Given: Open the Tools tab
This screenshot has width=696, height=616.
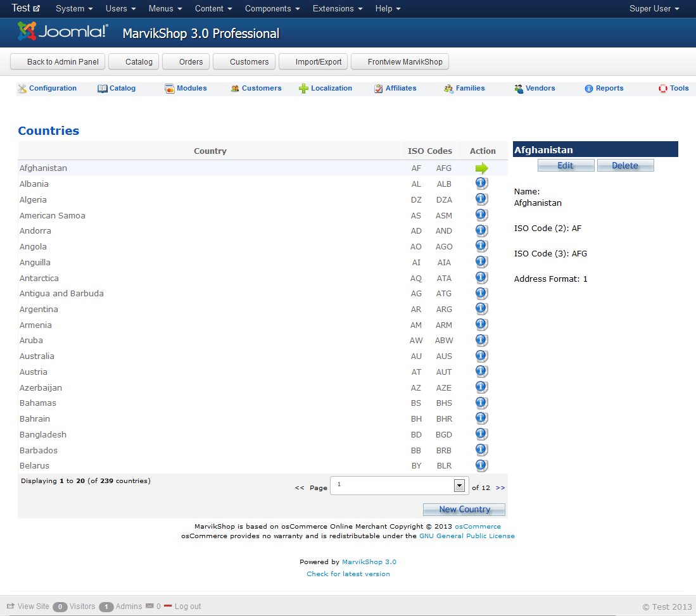Looking at the screenshot, I should coord(674,89).
